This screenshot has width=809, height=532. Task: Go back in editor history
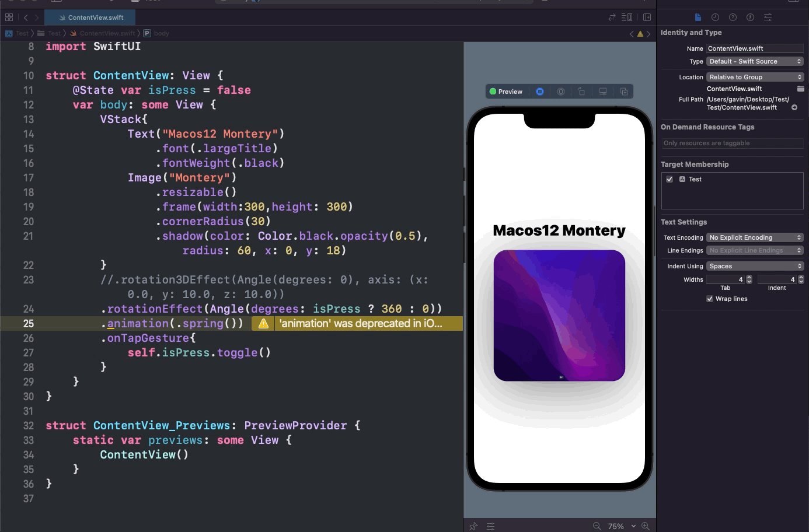click(x=26, y=17)
